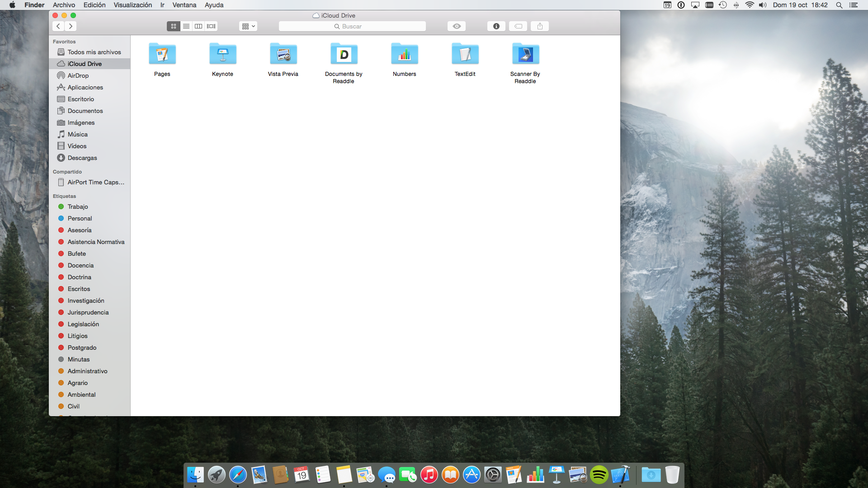Switch to column view mode
868x488 pixels.
[x=198, y=26]
